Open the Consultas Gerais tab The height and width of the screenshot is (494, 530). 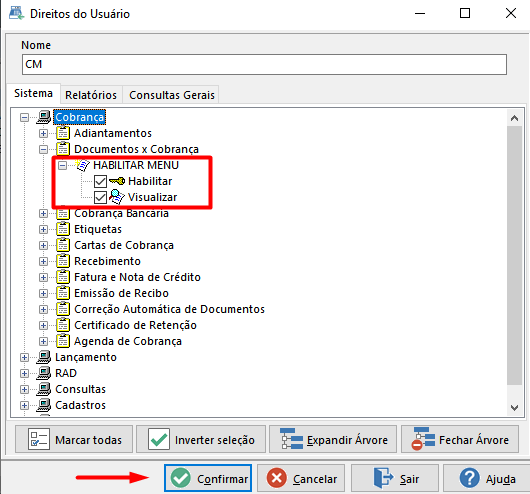click(172, 95)
